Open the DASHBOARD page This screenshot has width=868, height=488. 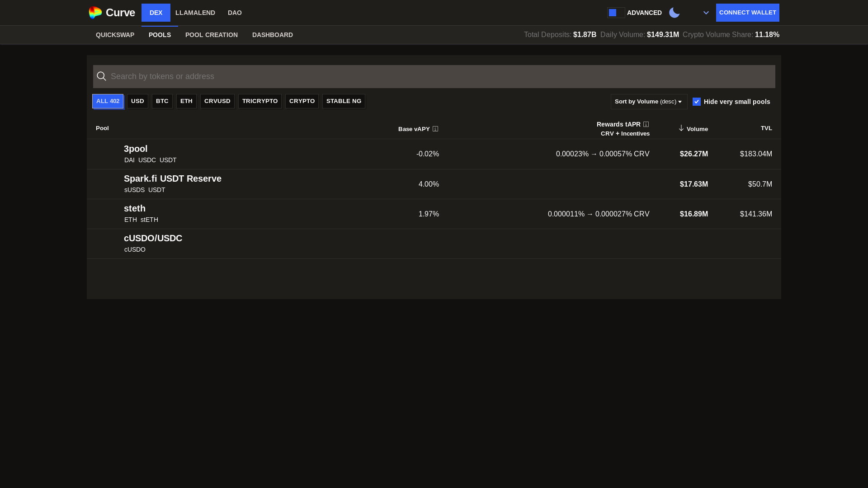tap(273, 35)
